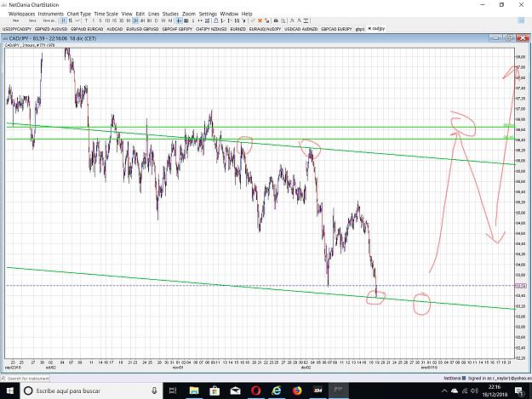Open File Explorer from the taskbar
532x399 pixels.
coord(194,390)
